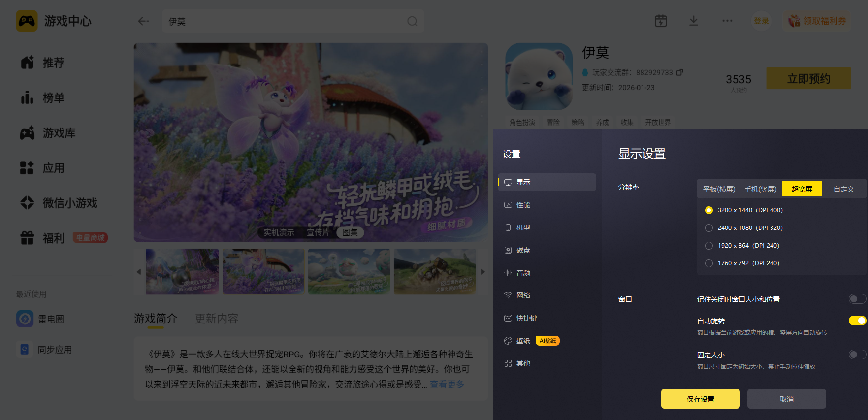Open 微信小游戏 in the sidebar
Viewport: 868px width, 420px height.
pyautogui.click(x=59, y=203)
